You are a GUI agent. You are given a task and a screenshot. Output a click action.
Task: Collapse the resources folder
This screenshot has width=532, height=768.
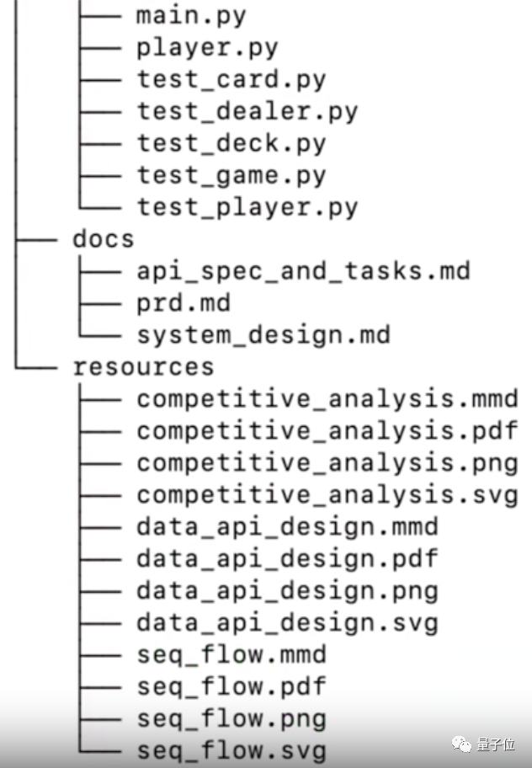tap(143, 367)
